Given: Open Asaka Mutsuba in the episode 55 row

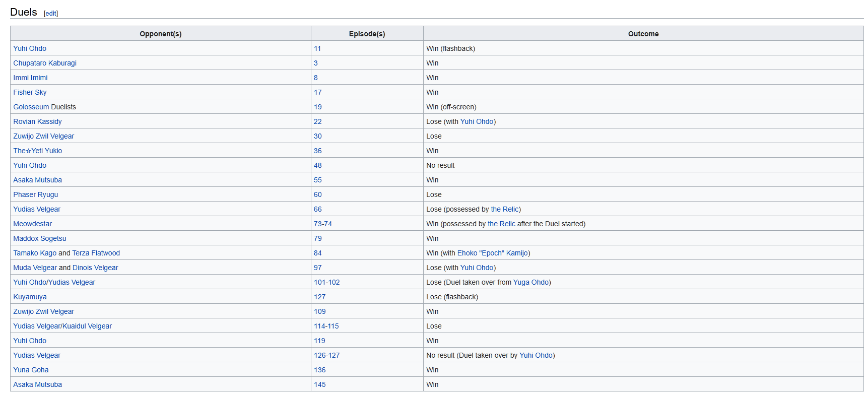Looking at the screenshot, I should (x=38, y=180).
